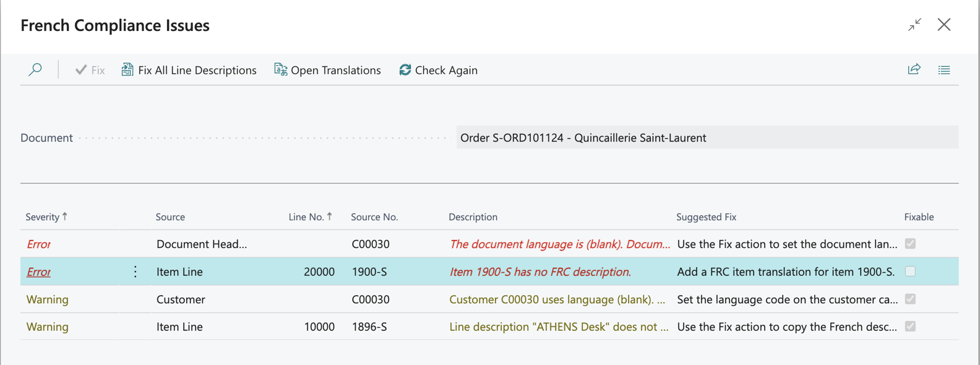This screenshot has width=980, height=365.
Task: Open the row menu for the 1900-S line
Action: [x=135, y=272]
